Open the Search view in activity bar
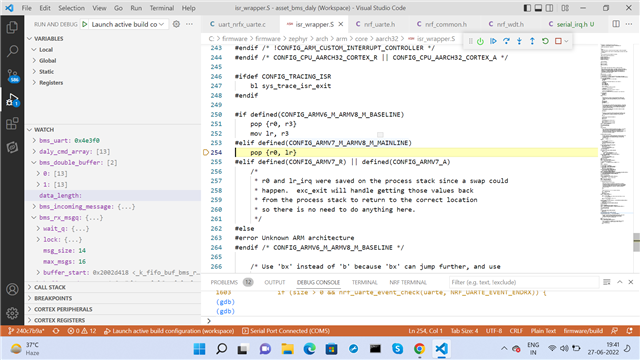This screenshot has height=360, width=640. click(x=12, y=51)
